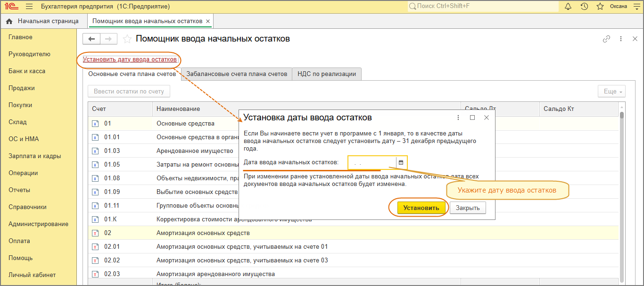Click the Закрыть button in dialog
This screenshot has height=286, width=644.
pyautogui.click(x=468, y=208)
